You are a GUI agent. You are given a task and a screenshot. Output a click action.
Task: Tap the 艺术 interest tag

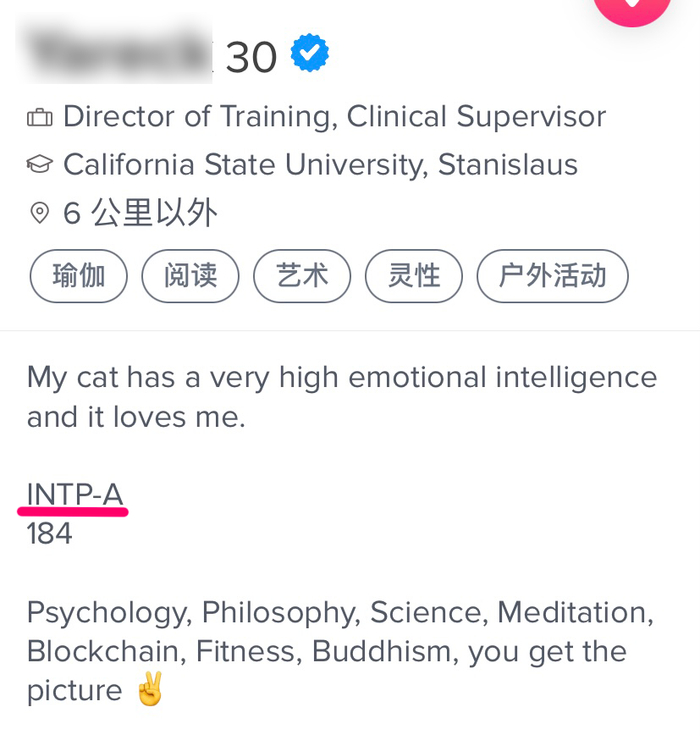tap(302, 276)
